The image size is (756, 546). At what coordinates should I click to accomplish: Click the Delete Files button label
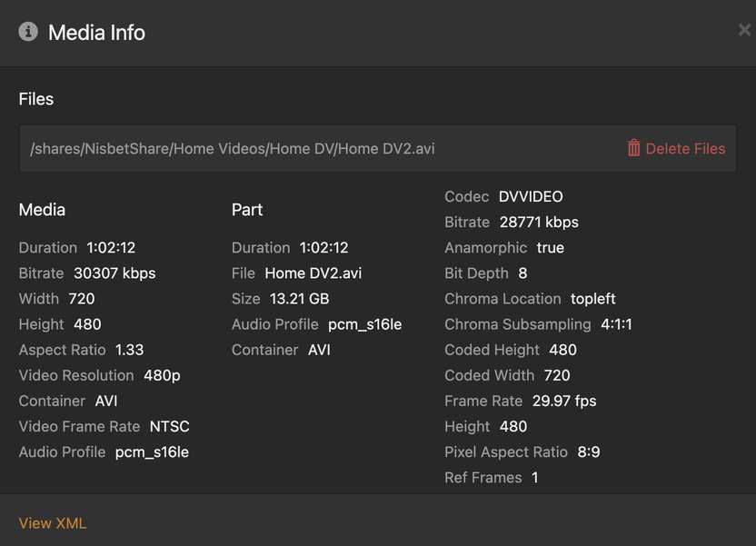click(x=685, y=148)
